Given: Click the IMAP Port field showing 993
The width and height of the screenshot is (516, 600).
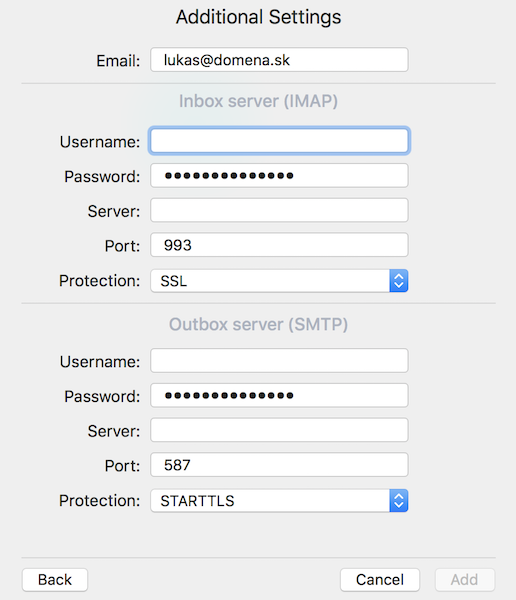Looking at the screenshot, I should 279,245.
